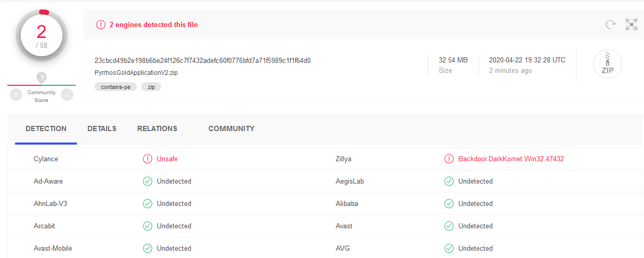Click the red alert icon beside detection summary
Screen dimensions: 644x258
pyautogui.click(x=101, y=24)
